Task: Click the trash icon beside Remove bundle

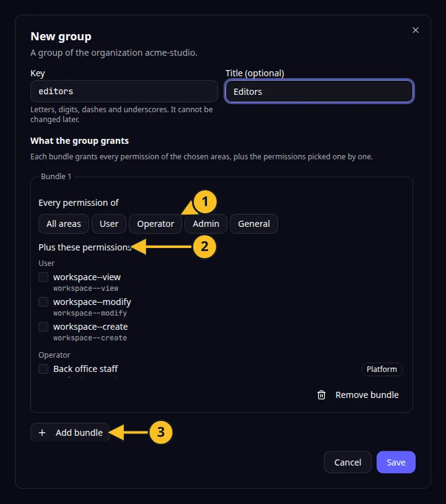Action: 321,395
